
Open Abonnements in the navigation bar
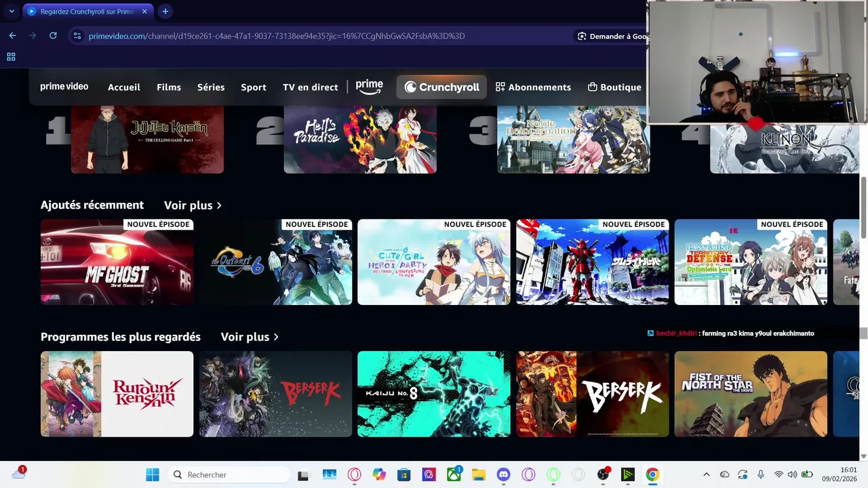click(533, 87)
